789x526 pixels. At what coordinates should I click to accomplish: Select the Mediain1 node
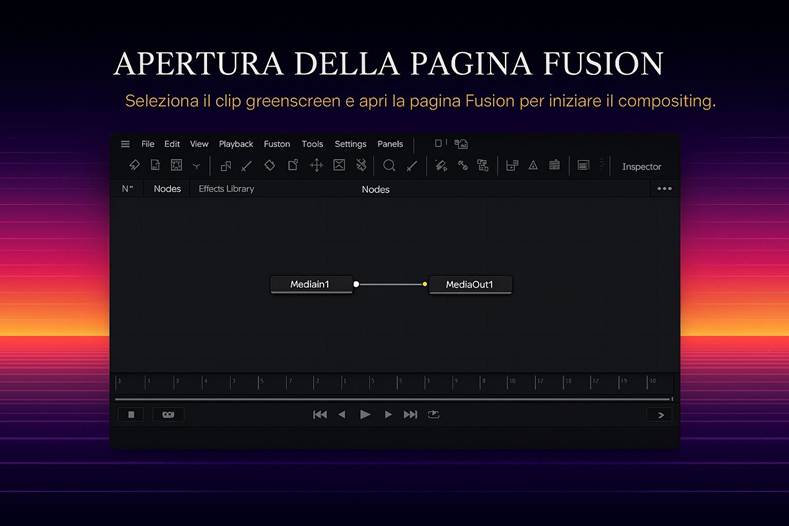pos(311,284)
